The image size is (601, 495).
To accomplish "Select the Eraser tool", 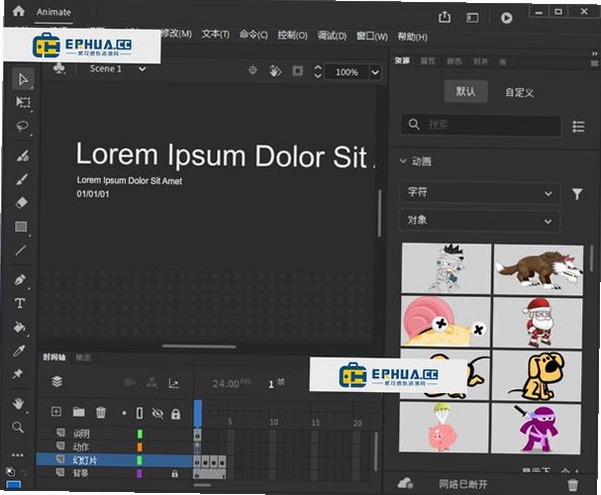I will click(21, 202).
